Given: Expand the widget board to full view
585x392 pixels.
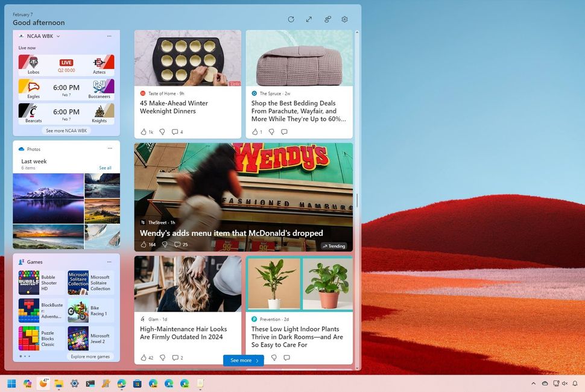Looking at the screenshot, I should tap(309, 19).
